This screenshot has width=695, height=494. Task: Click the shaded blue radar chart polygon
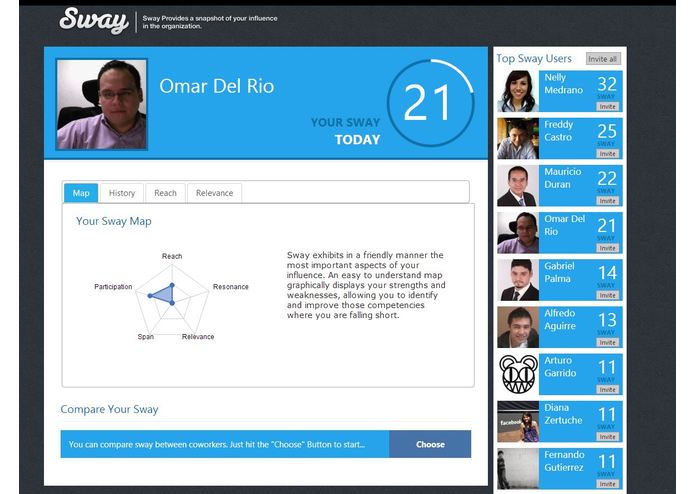[166, 294]
